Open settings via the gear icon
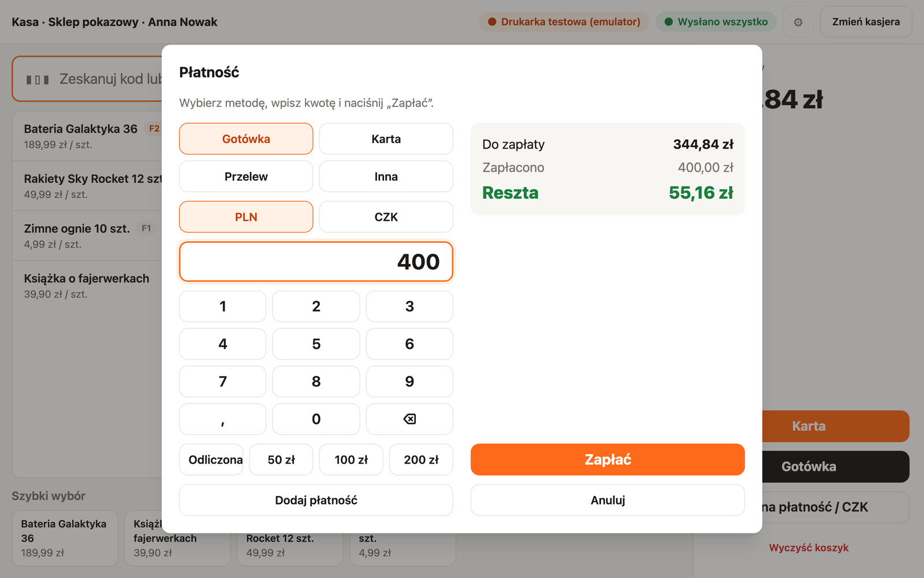Image resolution: width=924 pixels, height=578 pixels. (798, 22)
